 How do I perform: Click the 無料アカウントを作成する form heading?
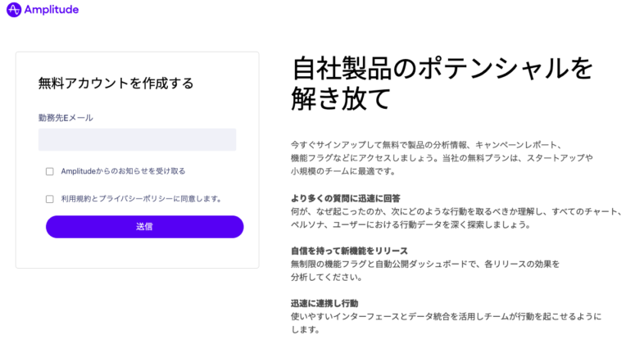pyautogui.click(x=116, y=83)
